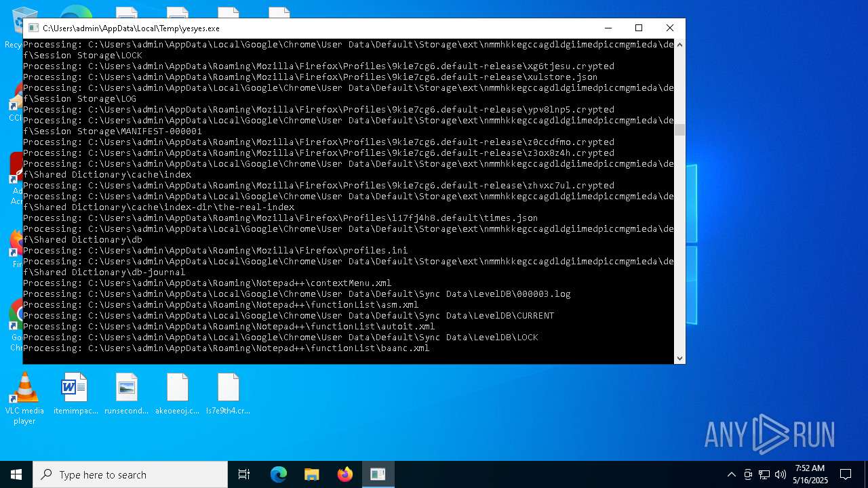
Task: Open File Explorer from the taskbar
Action: pos(312,474)
